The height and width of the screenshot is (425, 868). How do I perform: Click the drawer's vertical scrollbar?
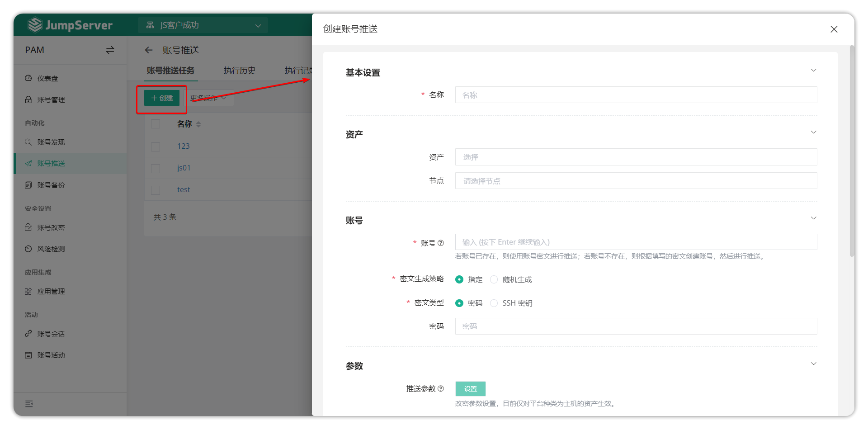tap(852, 151)
